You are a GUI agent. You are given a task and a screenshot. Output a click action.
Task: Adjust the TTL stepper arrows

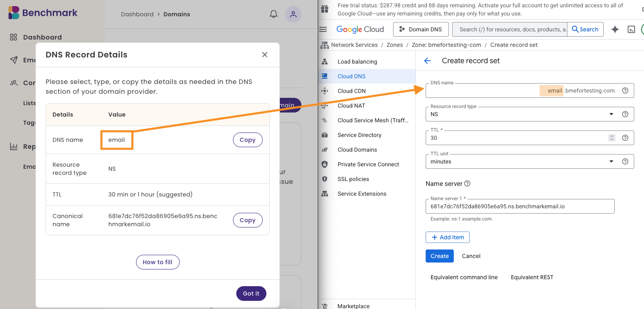coord(612,138)
